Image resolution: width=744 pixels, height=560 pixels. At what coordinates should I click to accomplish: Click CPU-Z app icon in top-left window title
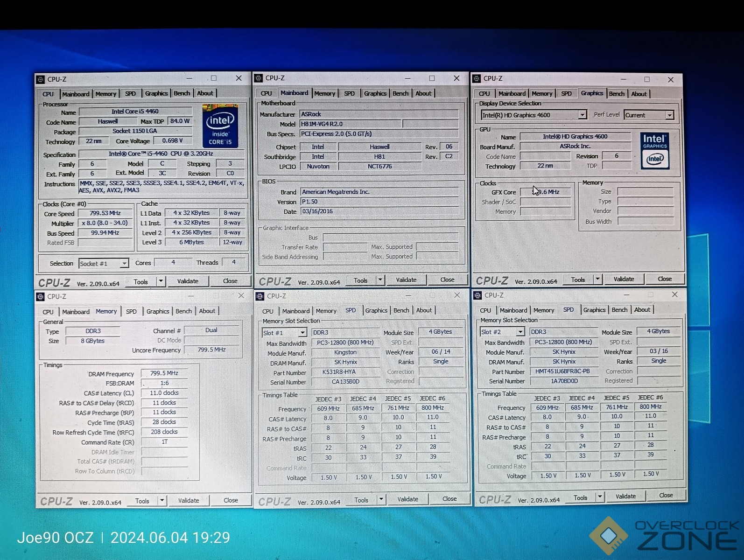point(41,79)
